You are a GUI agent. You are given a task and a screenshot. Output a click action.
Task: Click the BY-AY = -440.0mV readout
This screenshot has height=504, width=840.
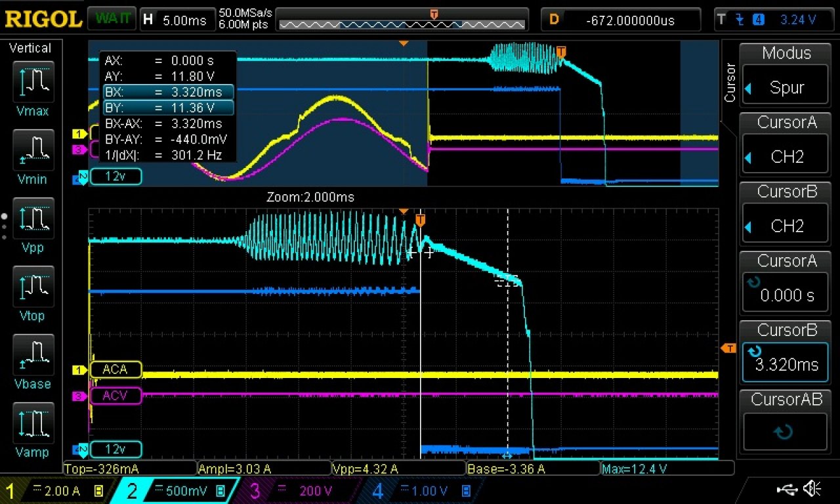(167, 139)
